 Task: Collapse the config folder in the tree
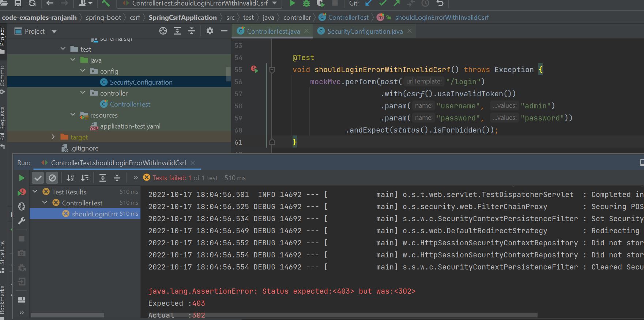[x=83, y=71]
